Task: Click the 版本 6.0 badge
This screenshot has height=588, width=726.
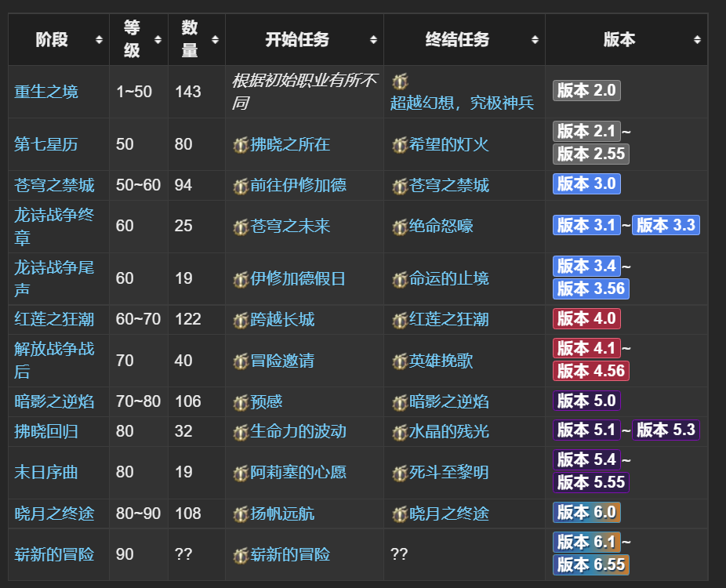Action: [586, 513]
